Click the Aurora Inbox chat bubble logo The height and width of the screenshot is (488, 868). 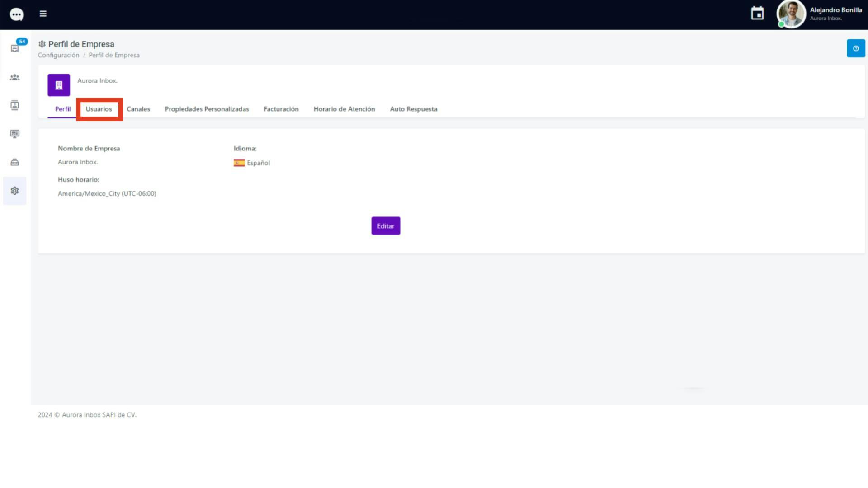pos(16,14)
